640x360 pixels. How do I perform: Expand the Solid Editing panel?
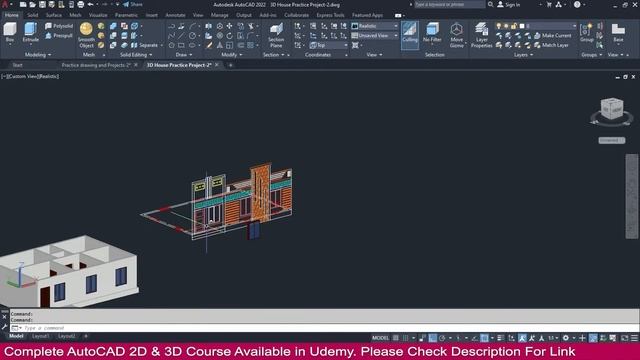click(x=136, y=55)
